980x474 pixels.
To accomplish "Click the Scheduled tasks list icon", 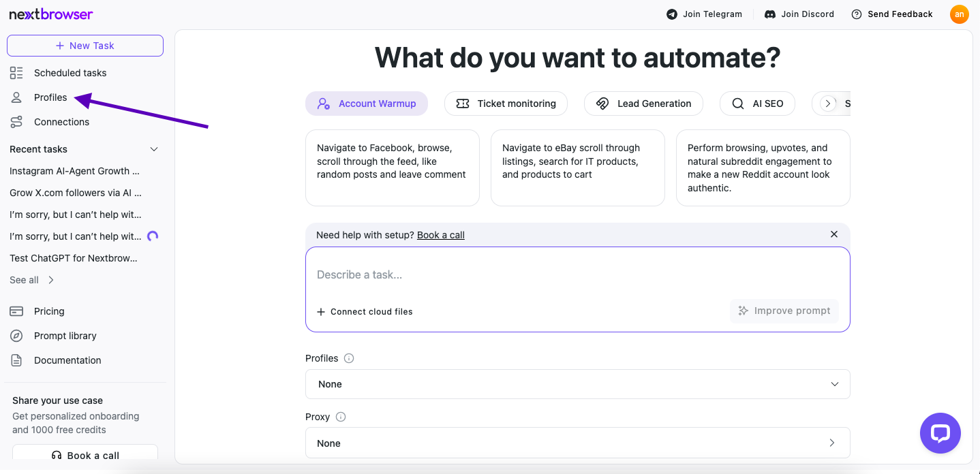I will click(16, 73).
